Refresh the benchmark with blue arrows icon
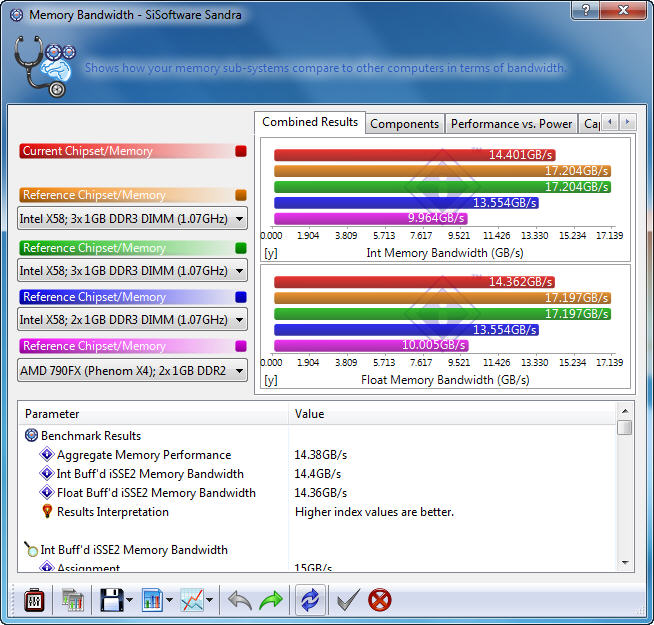654x625 pixels. [x=310, y=600]
